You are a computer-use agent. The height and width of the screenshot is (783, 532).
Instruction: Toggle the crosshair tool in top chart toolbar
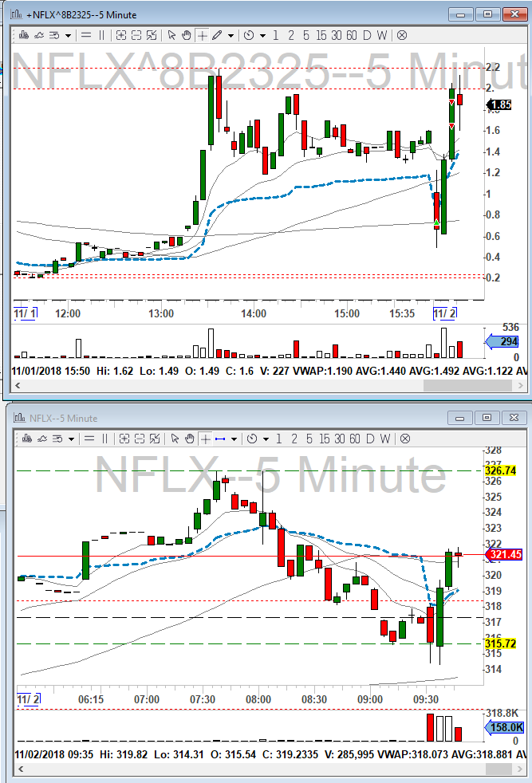click(x=203, y=35)
